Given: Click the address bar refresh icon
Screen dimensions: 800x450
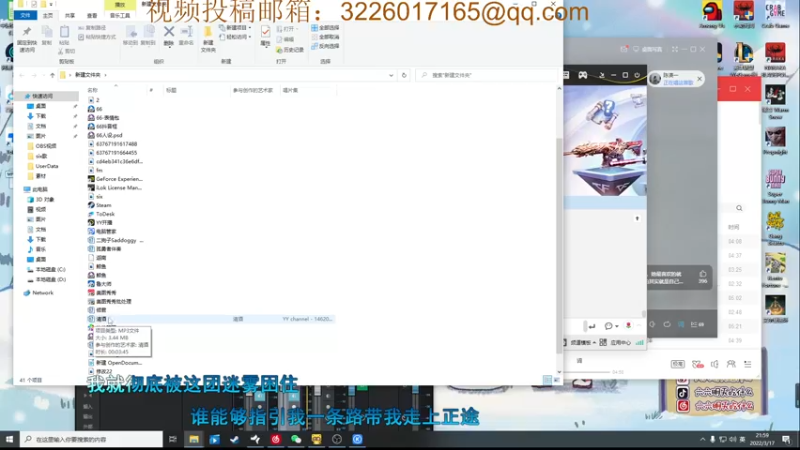Looking at the screenshot, I should (404, 75).
